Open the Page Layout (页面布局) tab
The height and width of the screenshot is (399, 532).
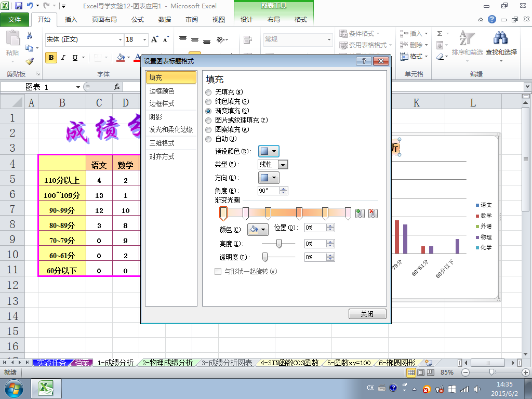pyautogui.click(x=104, y=20)
